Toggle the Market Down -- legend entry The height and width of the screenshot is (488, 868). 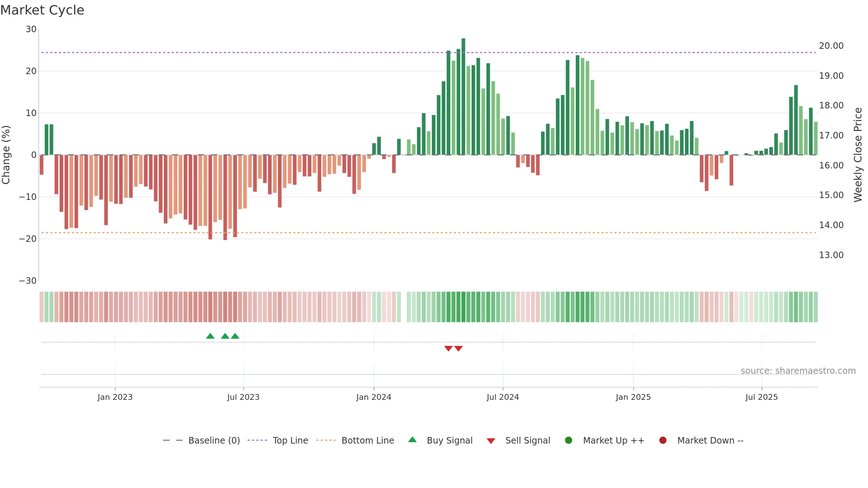701,440
